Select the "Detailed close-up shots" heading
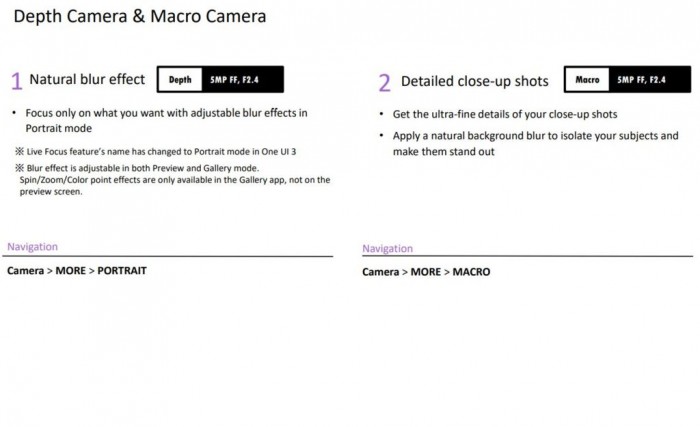This screenshot has height=427, width=700. (475, 81)
